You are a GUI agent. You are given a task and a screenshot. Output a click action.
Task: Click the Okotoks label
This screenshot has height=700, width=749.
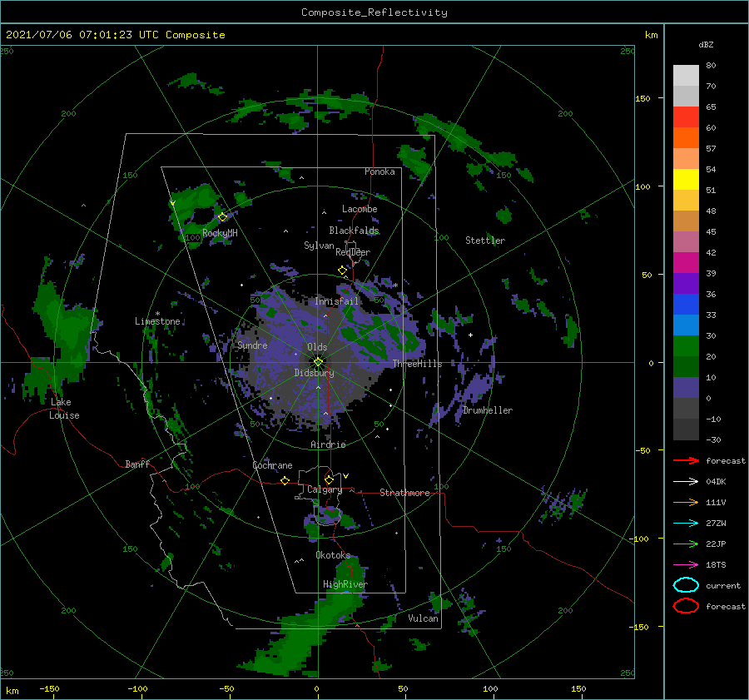333,554
